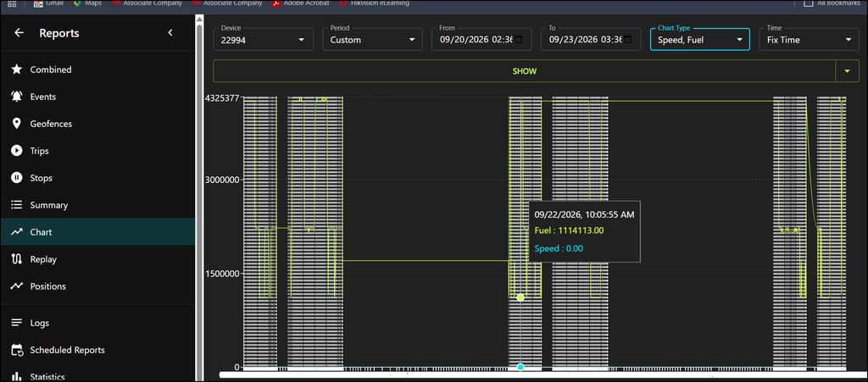Click the Chart trending-line icon
868x382 pixels.
click(x=17, y=232)
